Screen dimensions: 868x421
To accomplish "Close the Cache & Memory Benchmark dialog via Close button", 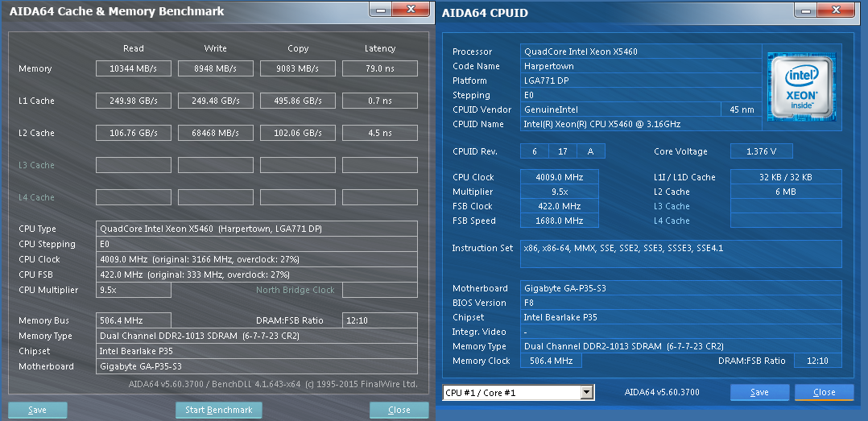I will [399, 410].
